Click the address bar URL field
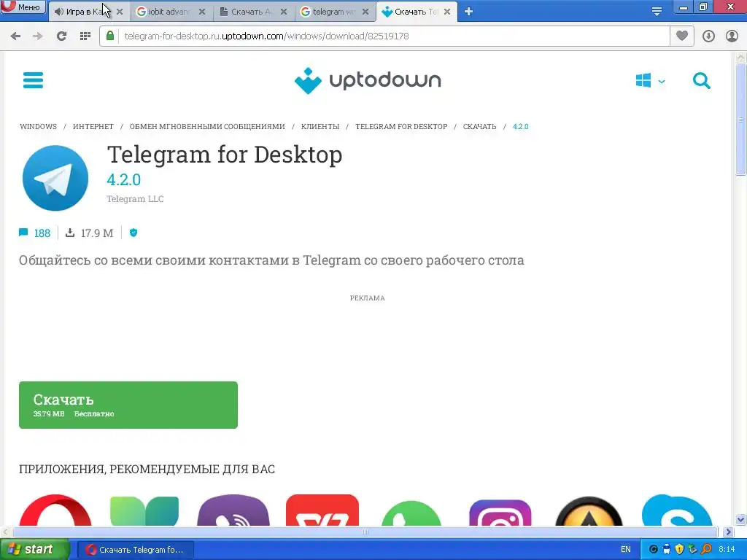The width and height of the screenshot is (747, 560). [384, 36]
